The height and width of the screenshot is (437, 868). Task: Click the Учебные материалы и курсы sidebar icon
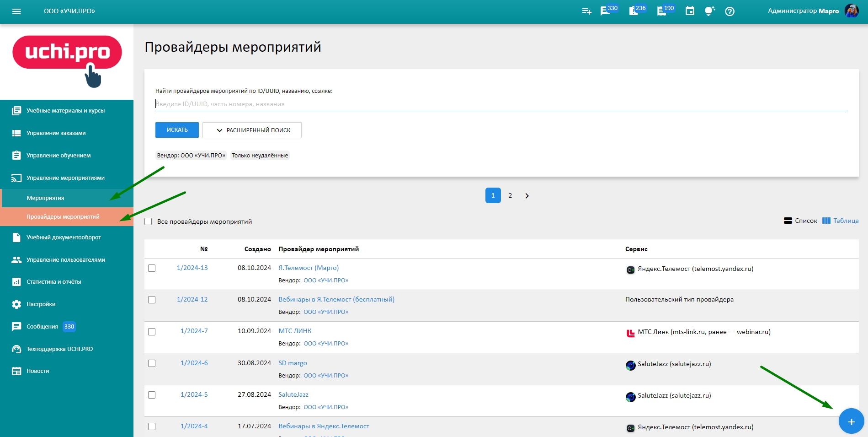click(x=16, y=111)
